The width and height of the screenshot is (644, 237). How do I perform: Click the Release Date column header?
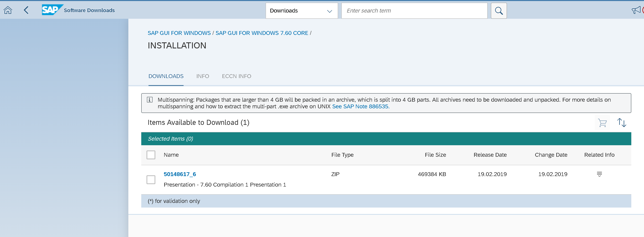pos(490,155)
